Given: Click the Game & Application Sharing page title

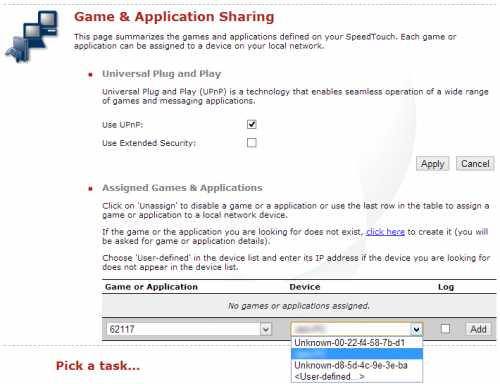Looking at the screenshot, I should pyautogui.click(x=174, y=17).
